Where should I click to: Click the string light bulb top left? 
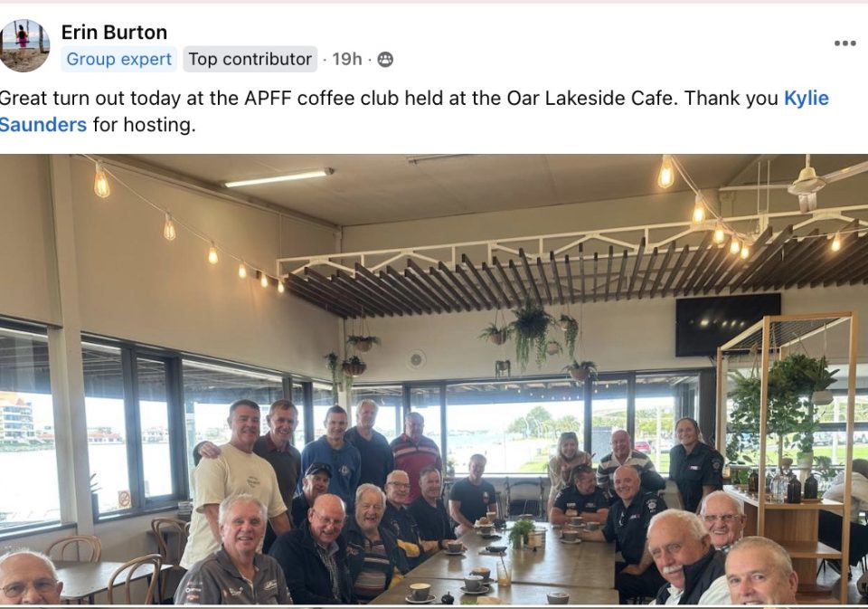pyautogui.click(x=101, y=181)
